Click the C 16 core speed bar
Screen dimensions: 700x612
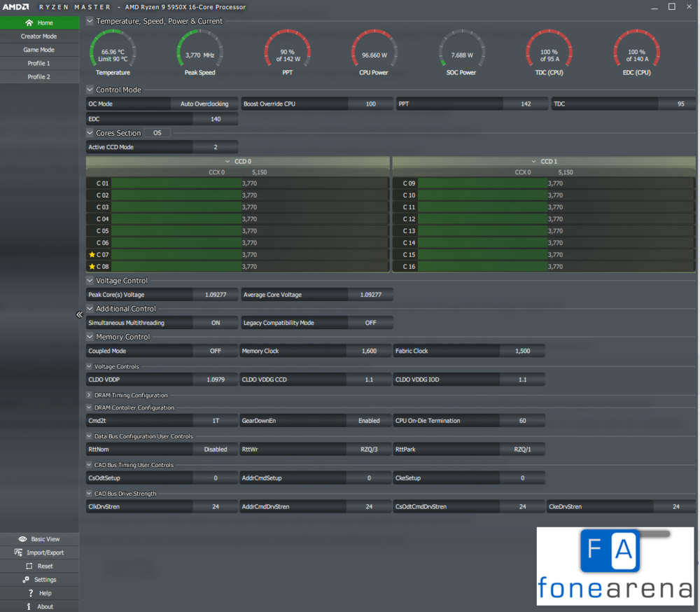click(556, 266)
